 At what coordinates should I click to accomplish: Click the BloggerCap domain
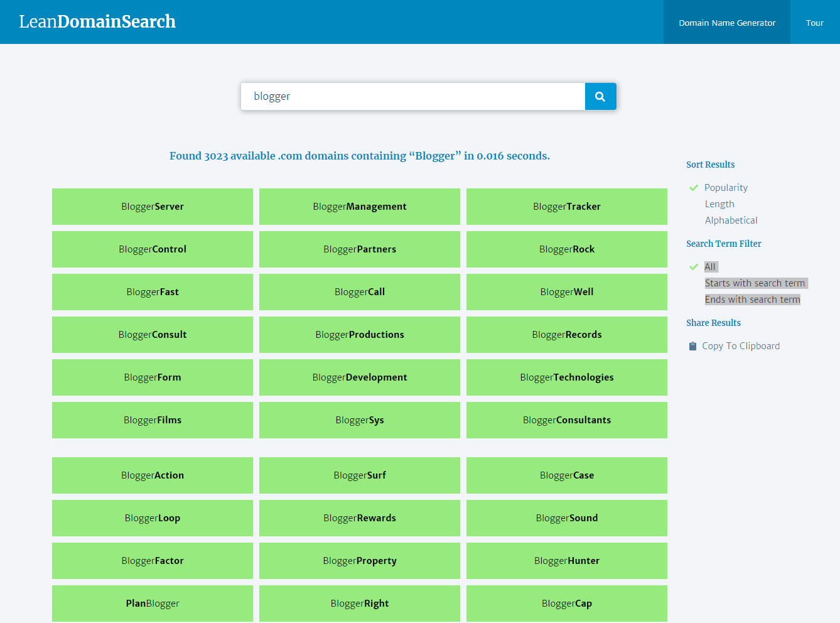(x=567, y=604)
